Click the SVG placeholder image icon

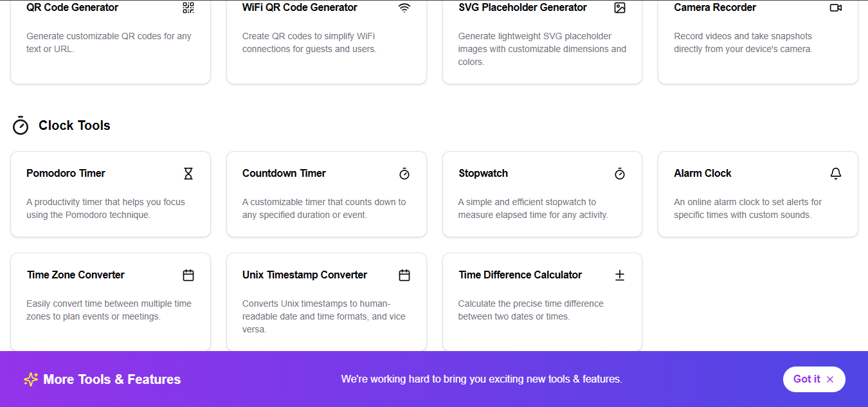coord(619,8)
